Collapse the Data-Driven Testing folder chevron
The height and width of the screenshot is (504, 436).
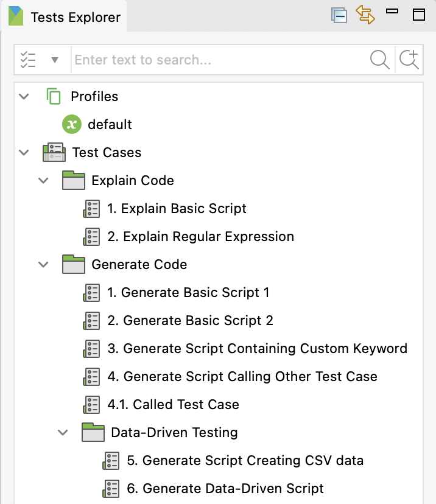[63, 432]
